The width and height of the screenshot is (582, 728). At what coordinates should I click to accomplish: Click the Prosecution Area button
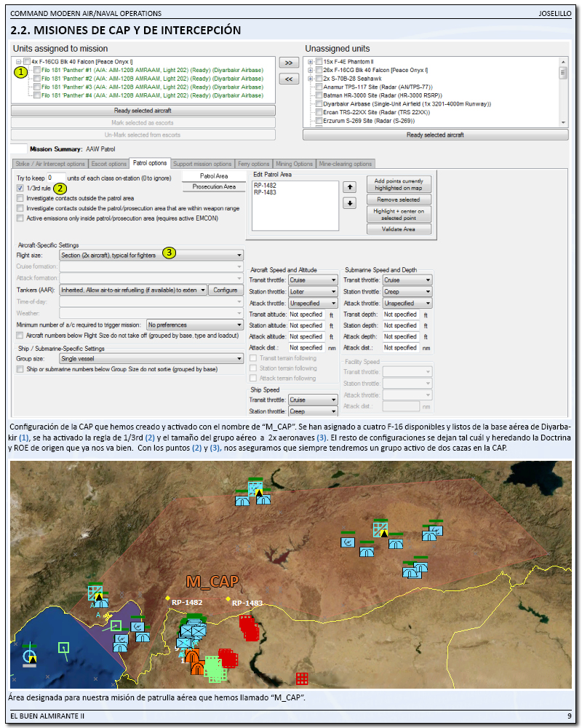[214, 186]
